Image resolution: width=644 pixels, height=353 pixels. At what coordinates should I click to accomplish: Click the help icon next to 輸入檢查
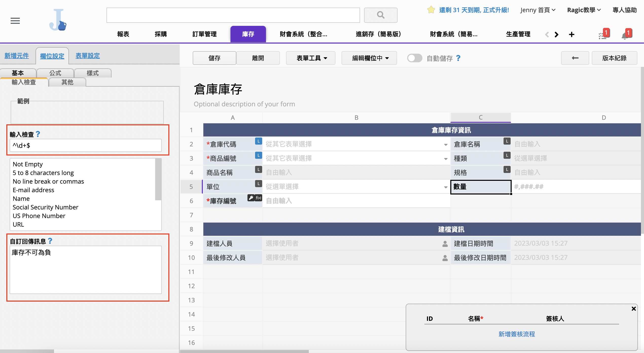pos(38,134)
